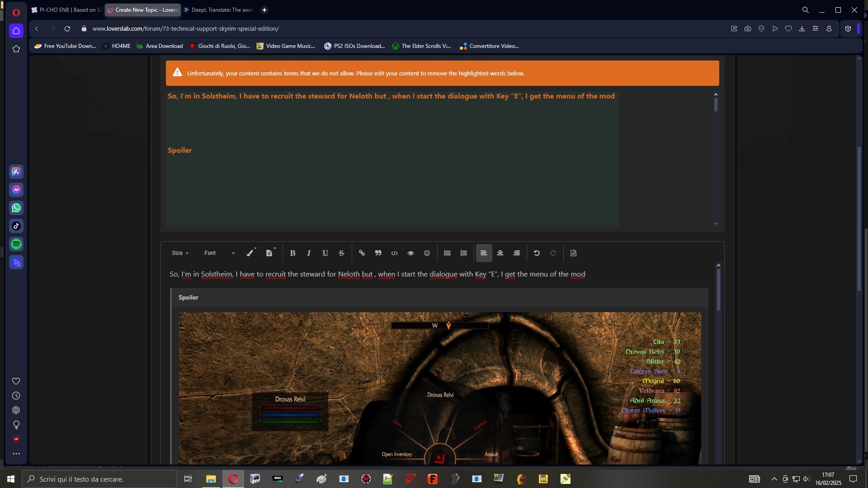
Task: Open the Giochi di Ruolo bookmark
Action: point(220,46)
